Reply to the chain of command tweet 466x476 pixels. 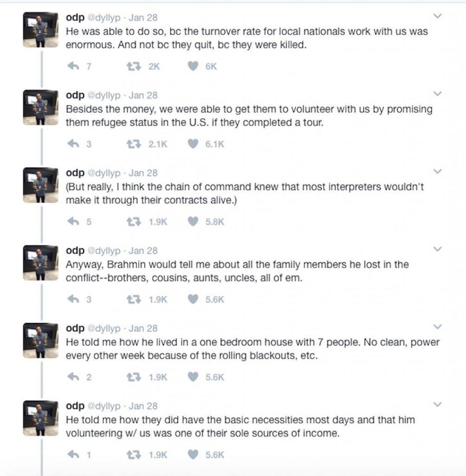(74, 222)
